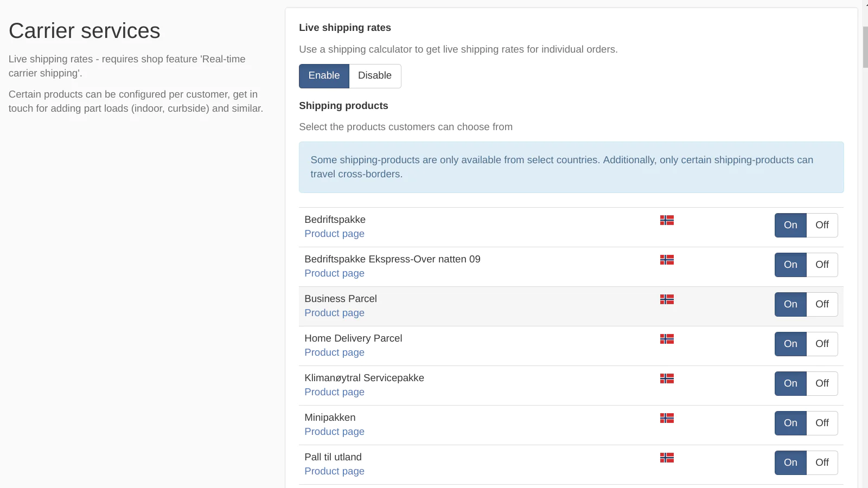Open Product page link under Minipakken
This screenshot has width=868, height=488.
[x=334, y=432]
